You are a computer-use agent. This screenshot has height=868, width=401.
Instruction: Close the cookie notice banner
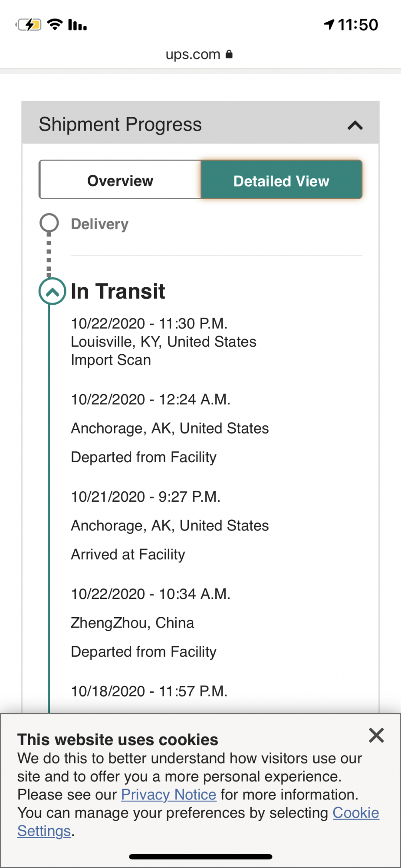point(376,736)
